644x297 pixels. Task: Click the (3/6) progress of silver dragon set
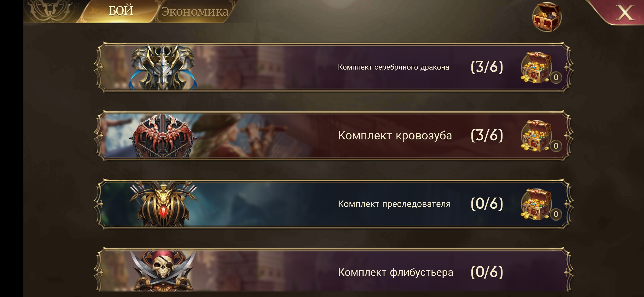(x=487, y=67)
